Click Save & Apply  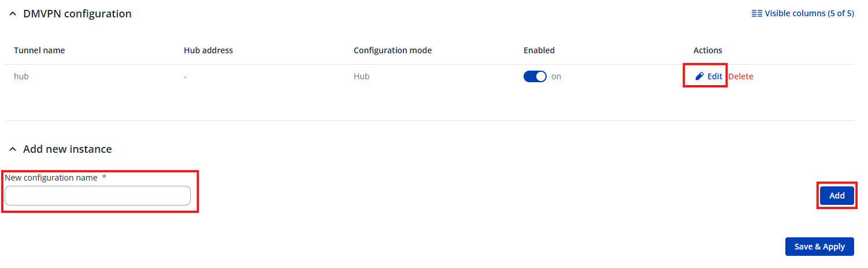819,247
